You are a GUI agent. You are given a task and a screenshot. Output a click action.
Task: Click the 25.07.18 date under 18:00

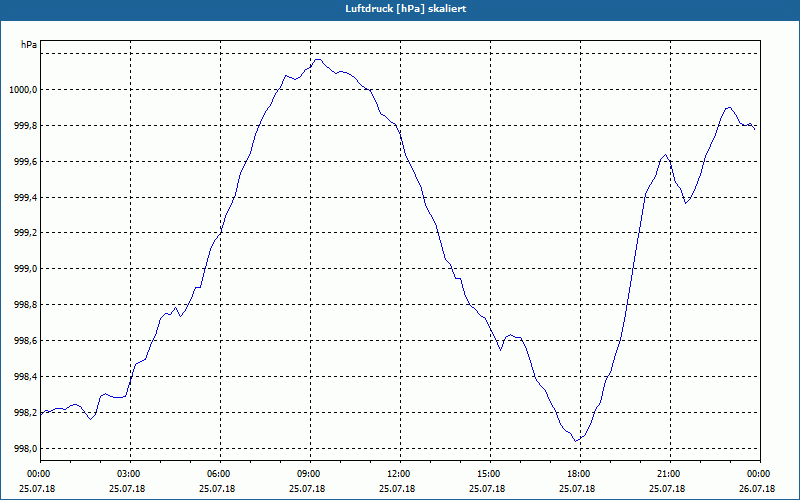point(577,488)
